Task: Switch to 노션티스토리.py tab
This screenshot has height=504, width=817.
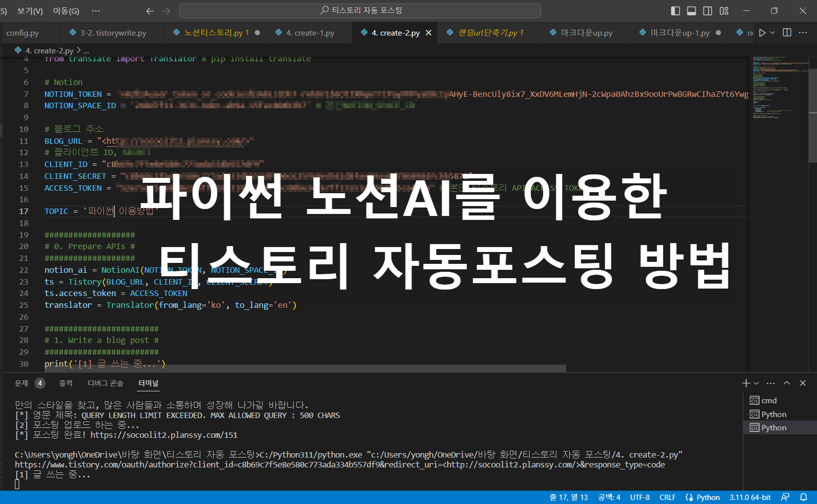Action: tap(216, 33)
